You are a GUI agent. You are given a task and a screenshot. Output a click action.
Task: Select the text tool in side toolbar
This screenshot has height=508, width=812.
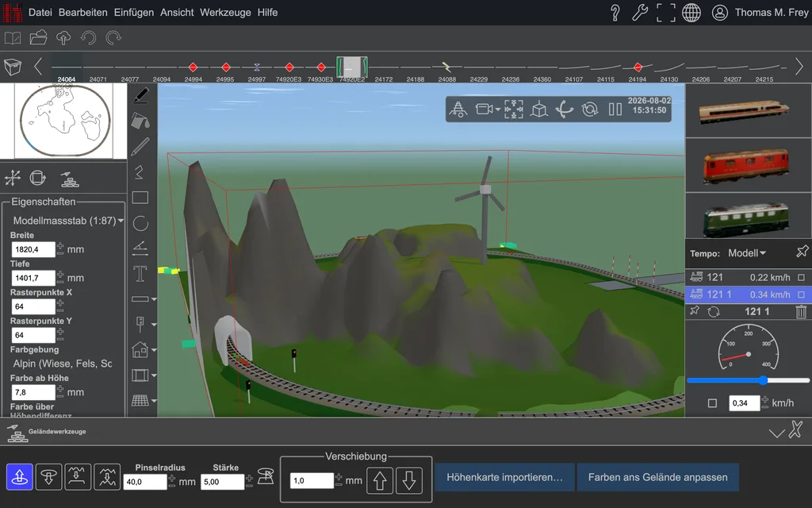[x=140, y=273]
